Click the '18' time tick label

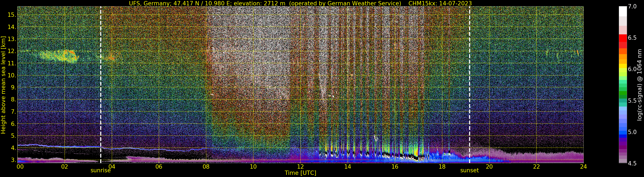442,166
